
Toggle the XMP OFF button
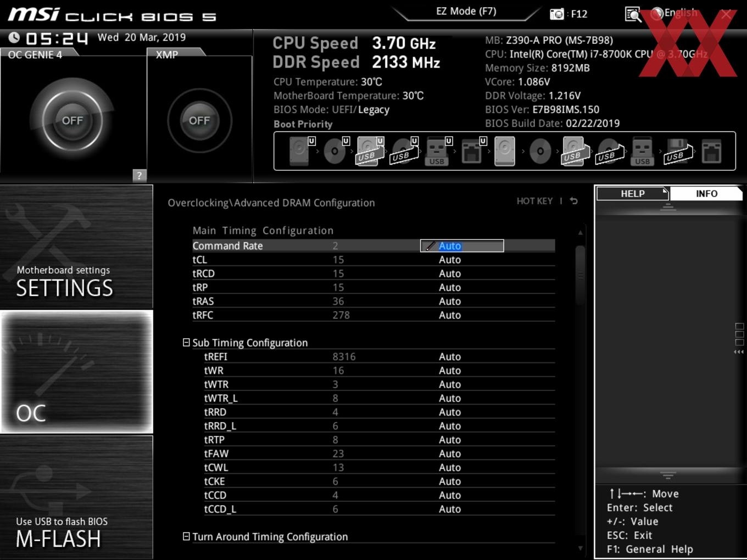point(199,120)
